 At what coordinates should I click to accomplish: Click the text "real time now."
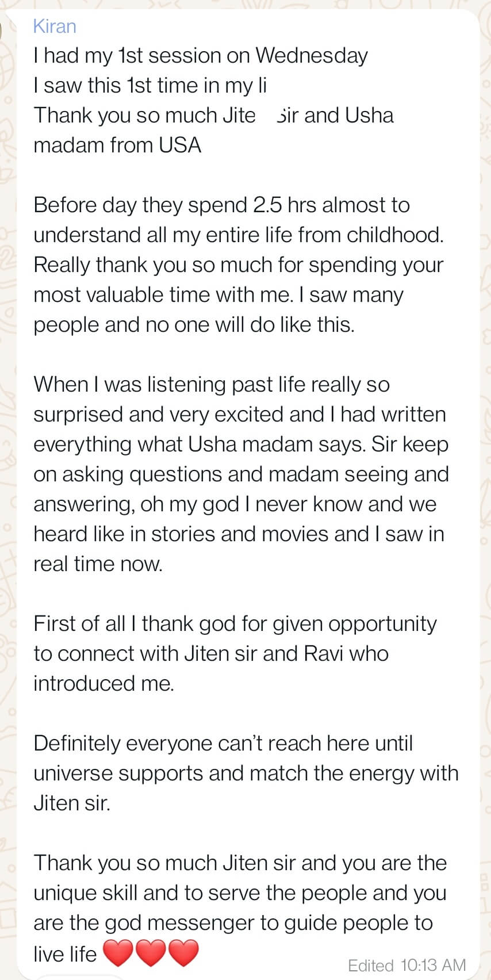click(98, 564)
